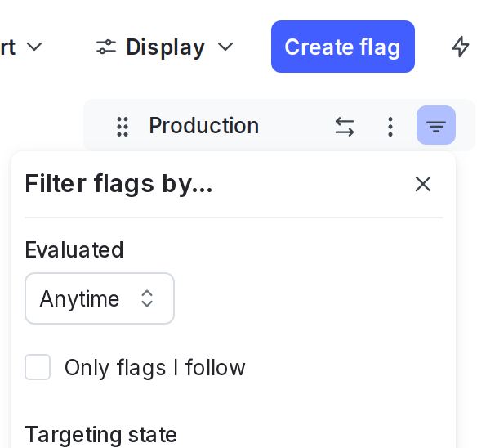Click the Targeting state label
This screenshot has height=448, width=477.
(x=101, y=435)
